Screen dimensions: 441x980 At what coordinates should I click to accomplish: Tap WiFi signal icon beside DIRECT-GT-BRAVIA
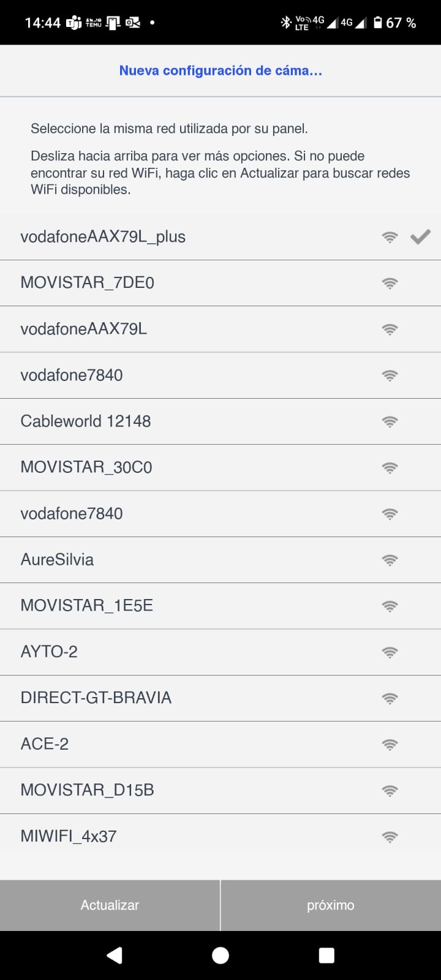click(390, 698)
